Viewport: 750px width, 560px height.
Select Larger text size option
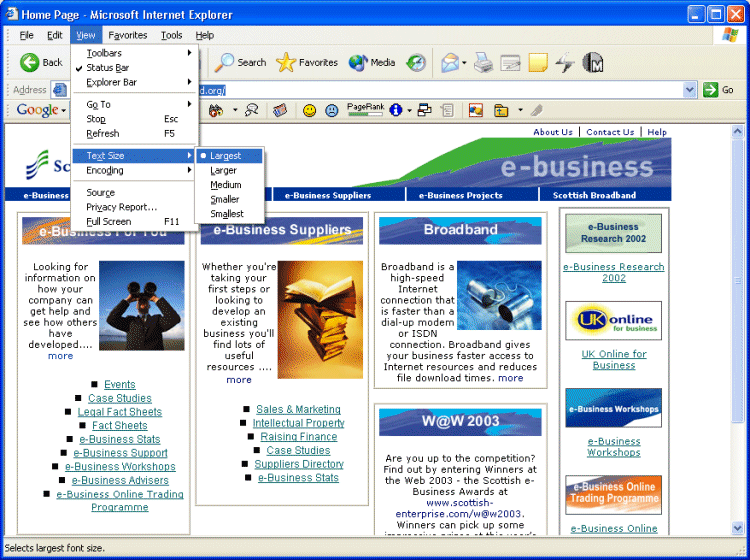click(229, 170)
